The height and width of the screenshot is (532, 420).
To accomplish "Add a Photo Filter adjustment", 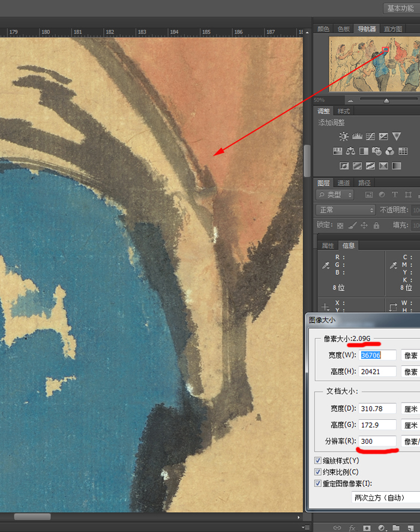I will click(x=377, y=151).
